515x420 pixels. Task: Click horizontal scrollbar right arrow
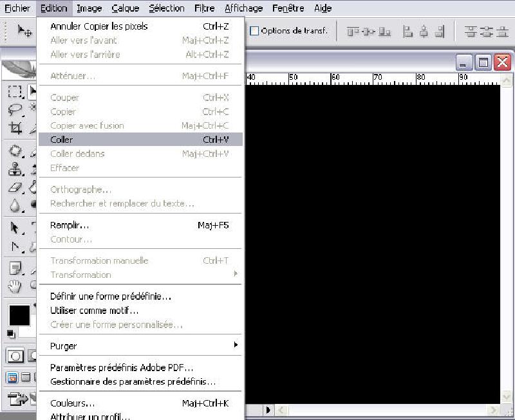click(x=492, y=410)
